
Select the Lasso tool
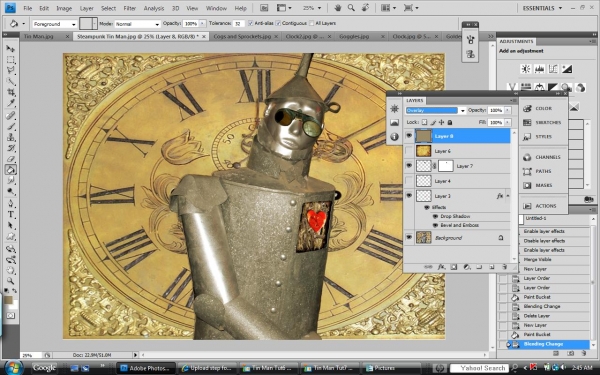click(x=10, y=70)
